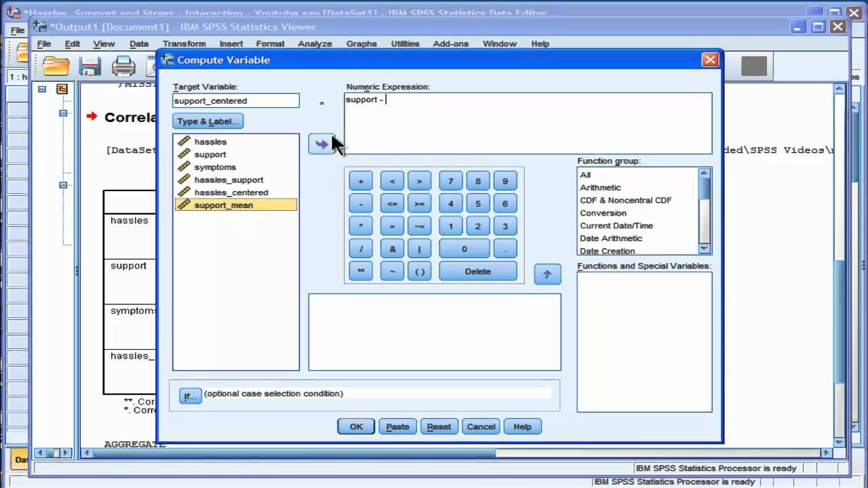Click Function group list scroll up arrow
This screenshot has width=868, height=488.
click(705, 174)
